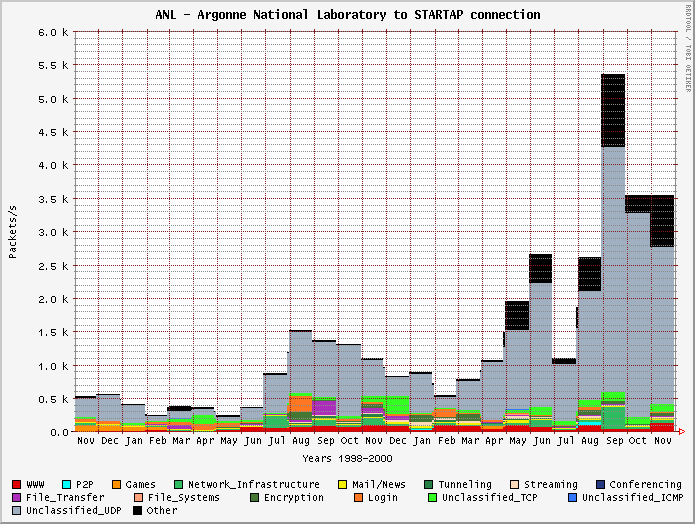Click the Streaming legend swatch

(514, 485)
